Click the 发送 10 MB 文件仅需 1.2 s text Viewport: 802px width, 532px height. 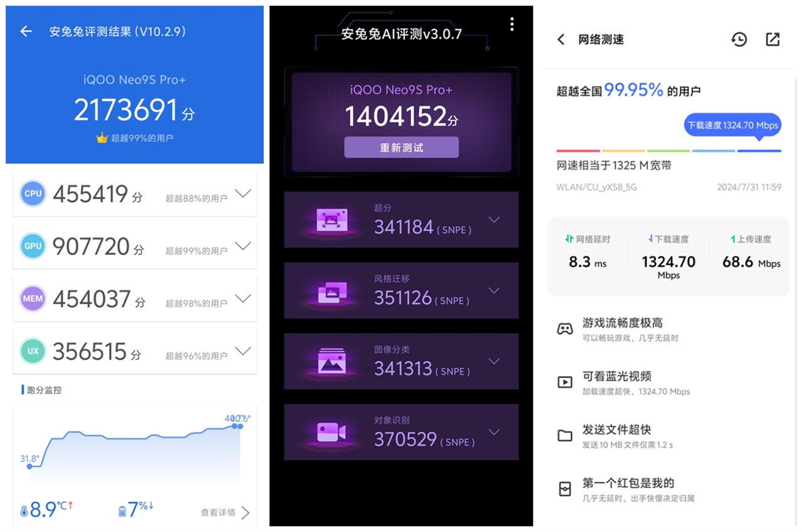(x=628, y=445)
